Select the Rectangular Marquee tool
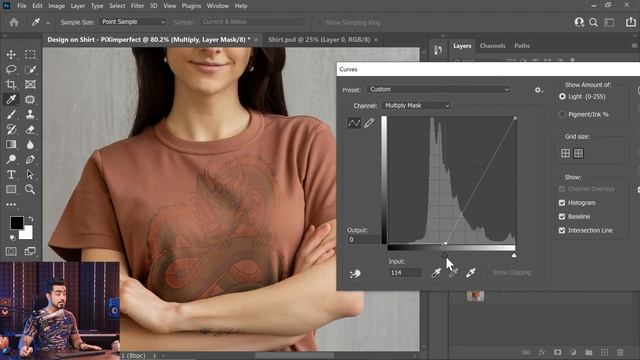Image resolution: width=640 pixels, height=360 pixels. point(30,55)
